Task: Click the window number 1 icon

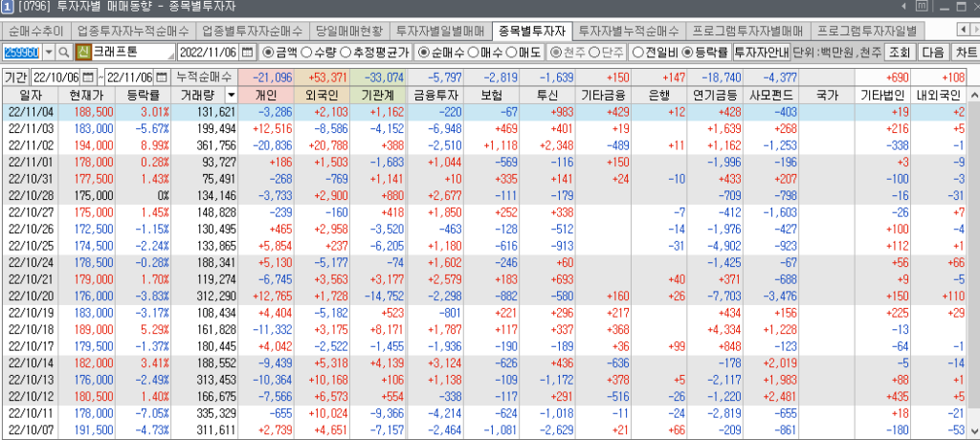Action: click(7, 9)
